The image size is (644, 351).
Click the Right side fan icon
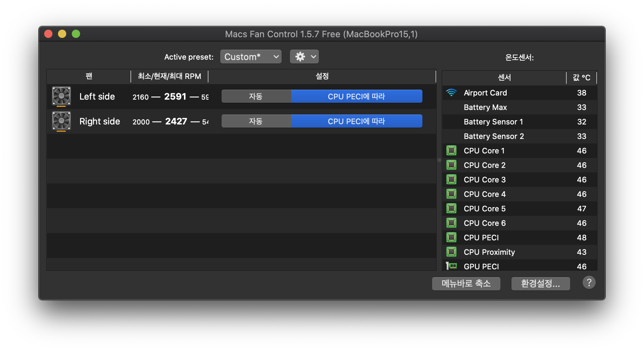point(61,121)
